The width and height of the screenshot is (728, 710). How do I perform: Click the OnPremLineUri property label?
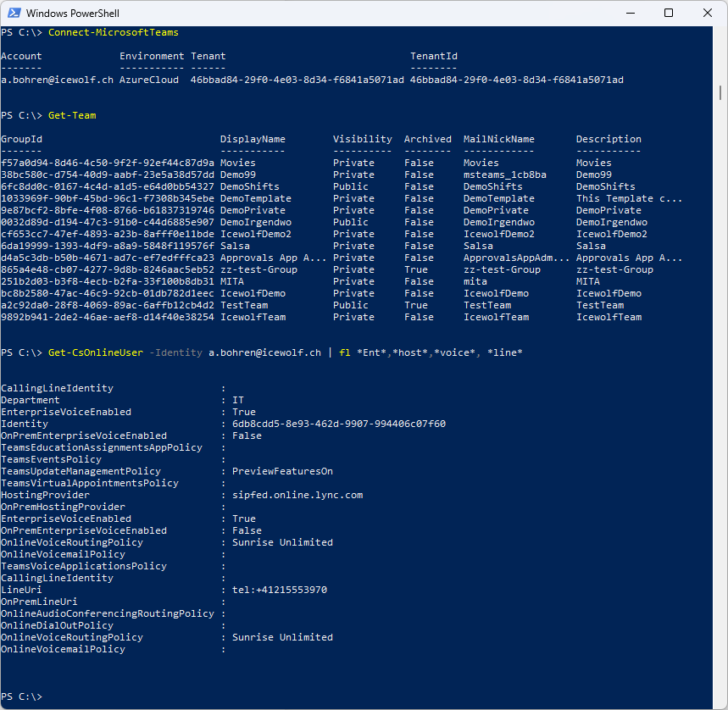[39, 602]
